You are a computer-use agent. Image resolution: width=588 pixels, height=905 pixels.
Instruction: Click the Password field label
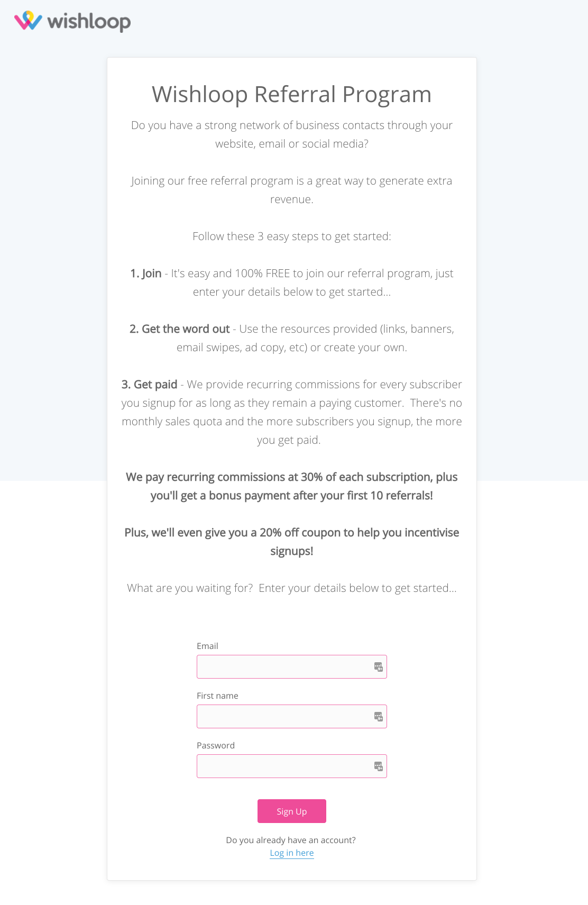click(216, 745)
